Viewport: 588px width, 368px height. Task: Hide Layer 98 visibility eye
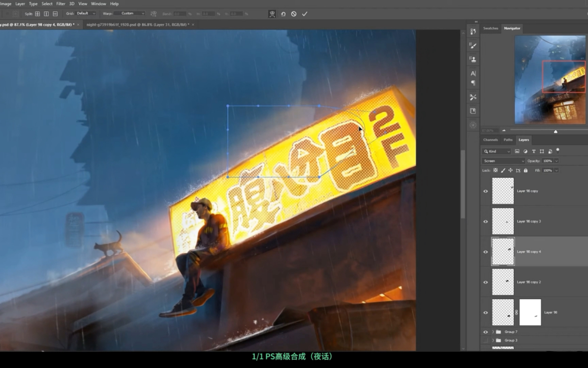486,313
